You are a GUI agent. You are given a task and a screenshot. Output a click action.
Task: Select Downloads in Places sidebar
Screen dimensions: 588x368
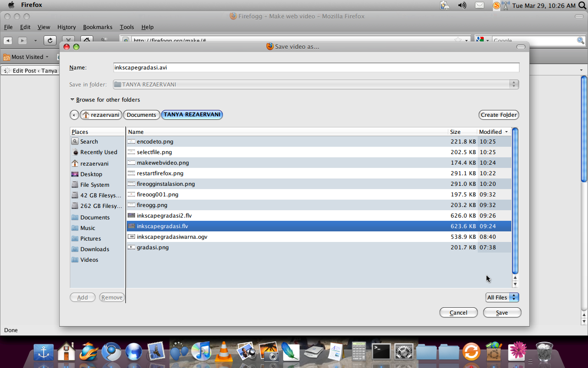pos(97,249)
